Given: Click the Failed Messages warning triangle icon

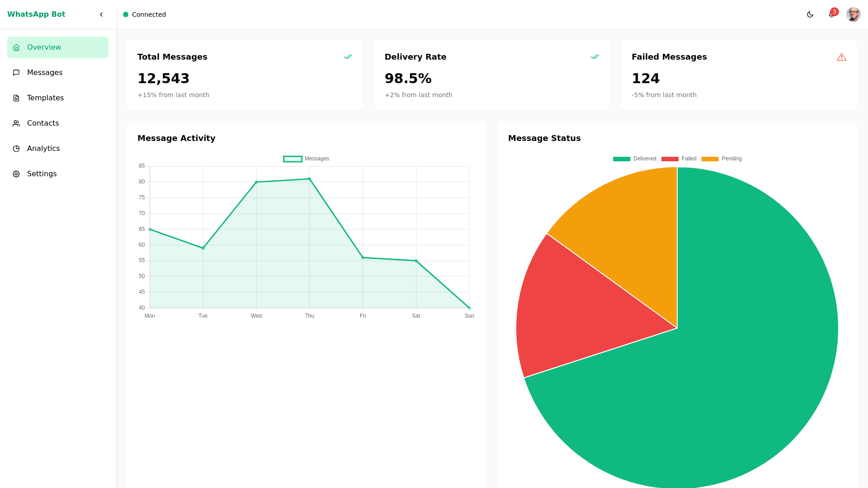Looking at the screenshot, I should pyautogui.click(x=841, y=57).
